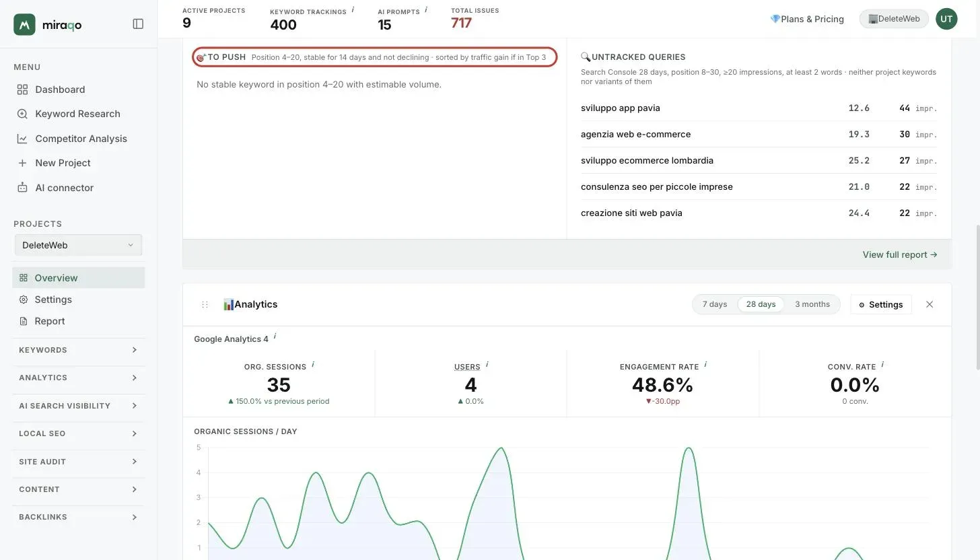Click the gear icon beside sidebar Settings
980x560 pixels.
tap(24, 300)
